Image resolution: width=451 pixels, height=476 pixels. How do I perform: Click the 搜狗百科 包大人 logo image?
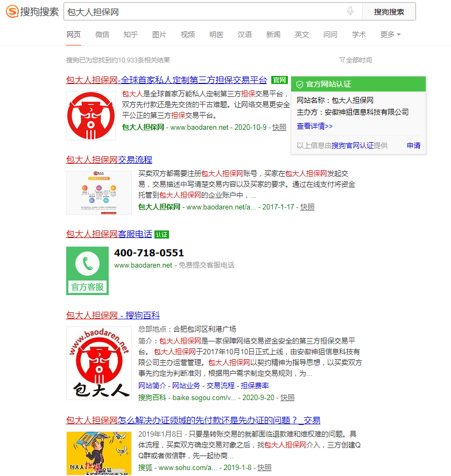point(98,362)
